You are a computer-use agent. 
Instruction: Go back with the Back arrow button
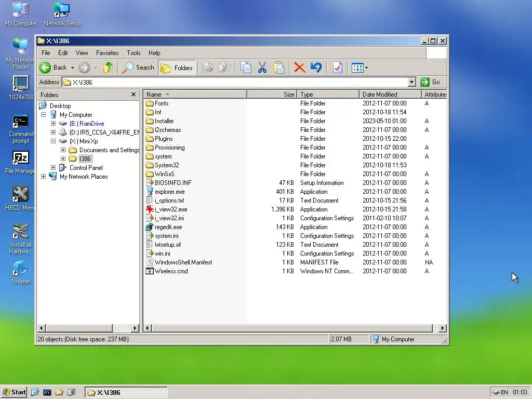click(53, 68)
